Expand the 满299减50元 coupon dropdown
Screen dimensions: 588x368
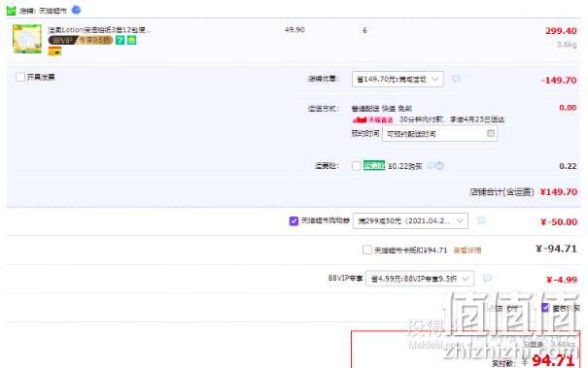click(410, 221)
